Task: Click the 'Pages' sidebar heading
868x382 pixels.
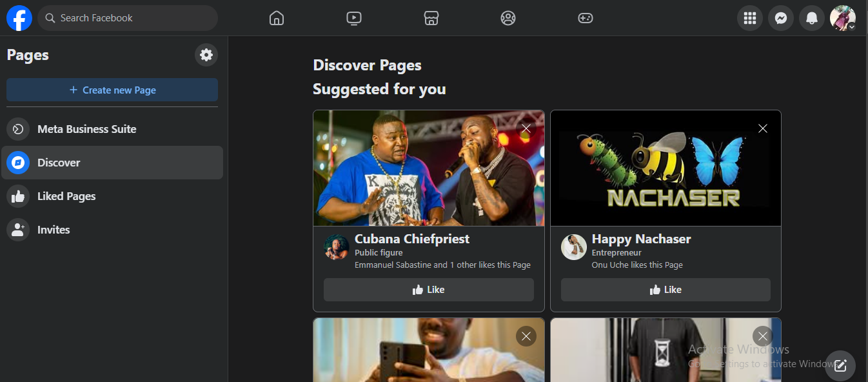Action: tap(28, 55)
